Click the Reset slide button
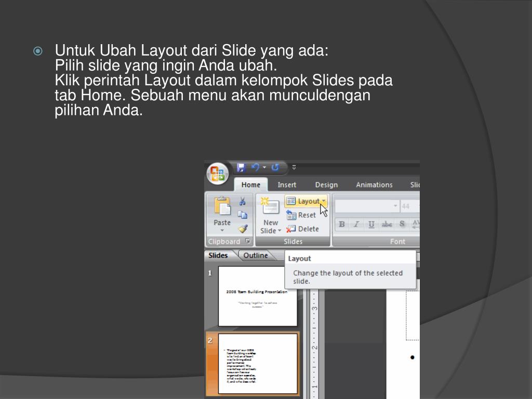 [x=301, y=215]
